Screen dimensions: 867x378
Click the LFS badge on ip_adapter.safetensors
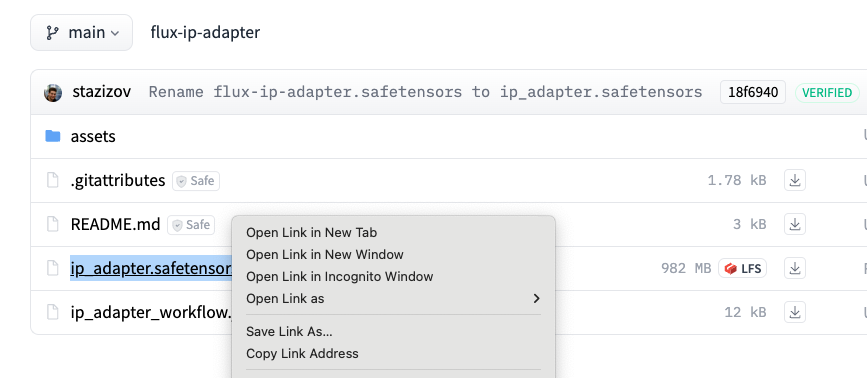click(743, 269)
